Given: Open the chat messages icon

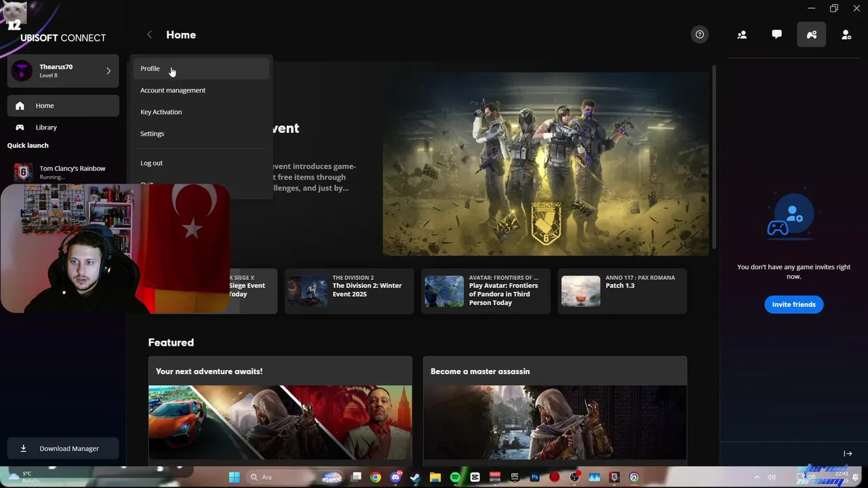Looking at the screenshot, I should [x=776, y=35].
